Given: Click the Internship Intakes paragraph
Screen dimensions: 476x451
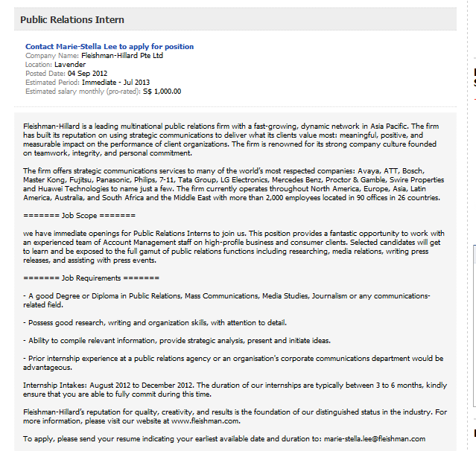Looking at the screenshot, I should tap(235, 390).
